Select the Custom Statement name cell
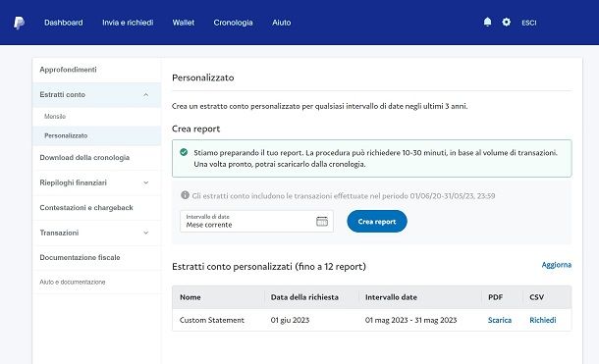This screenshot has height=364, width=599. pos(212,320)
